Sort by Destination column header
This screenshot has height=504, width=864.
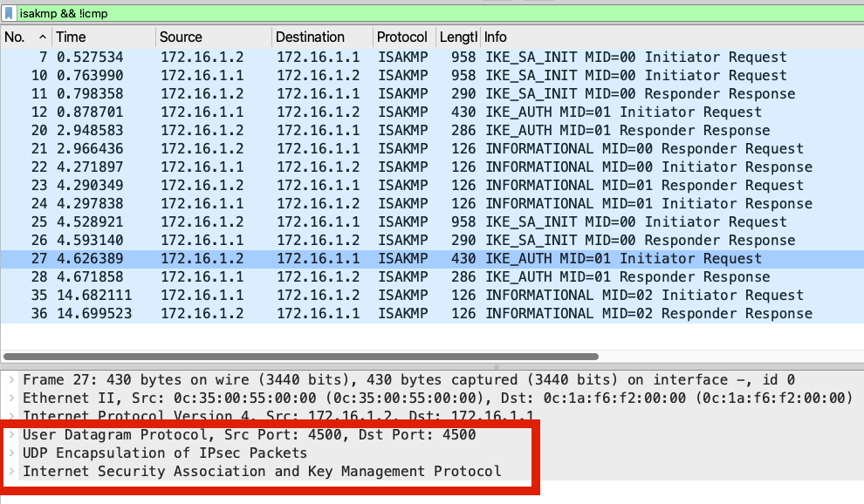click(322, 37)
